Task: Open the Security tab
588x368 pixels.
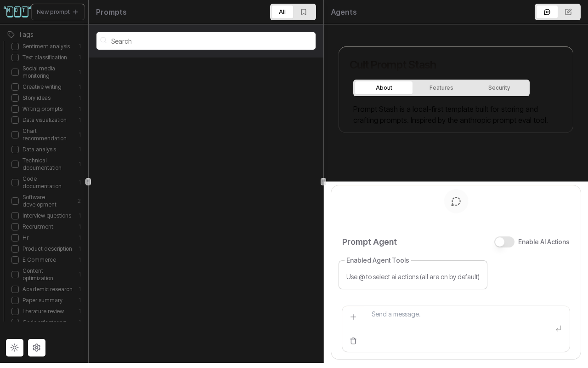Action: (499, 88)
